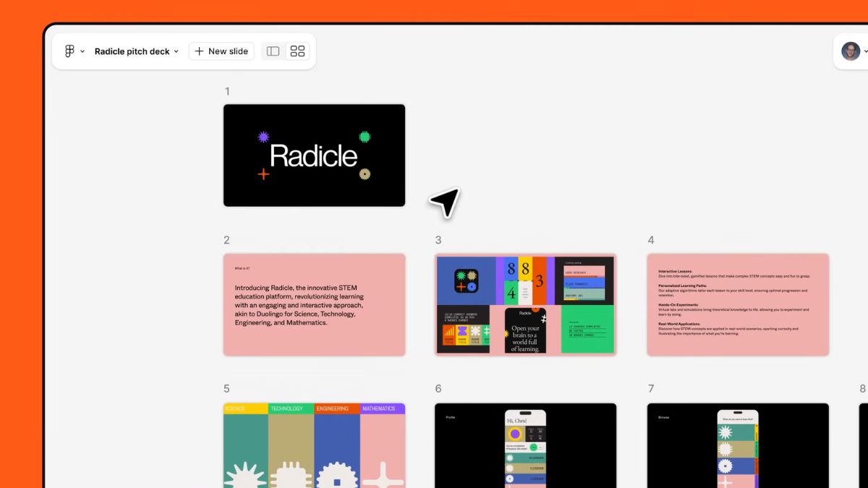
Task: Open the Figma main menu logo
Action: 70,51
